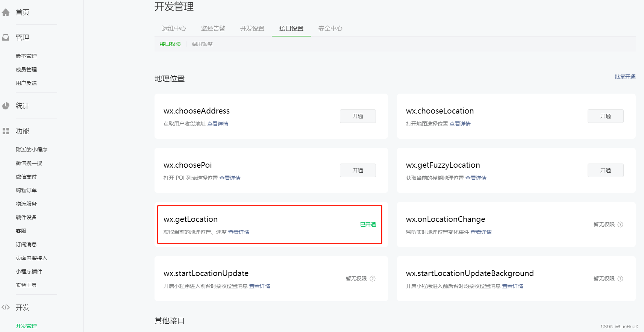Screen dimensions: 644x332
Task: Click the 其他接口 section heading
Action: coord(170,321)
